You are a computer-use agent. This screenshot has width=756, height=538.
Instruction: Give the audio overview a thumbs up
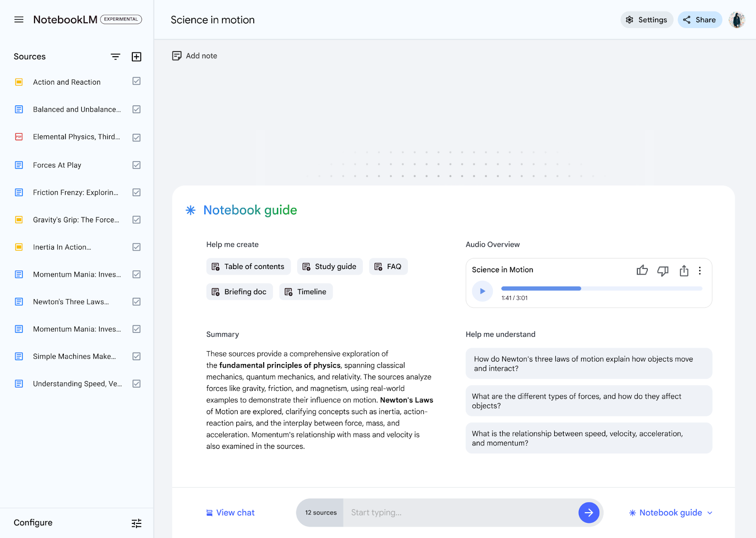(x=642, y=270)
